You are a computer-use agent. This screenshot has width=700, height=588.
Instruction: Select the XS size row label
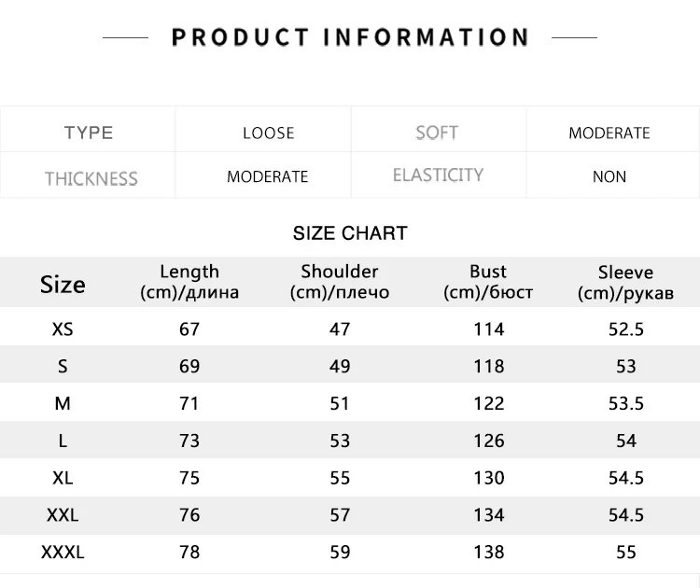(x=63, y=329)
